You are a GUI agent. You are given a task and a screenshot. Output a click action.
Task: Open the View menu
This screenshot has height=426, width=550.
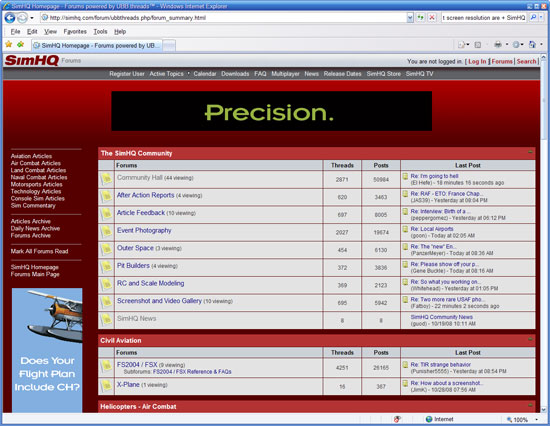50,32
